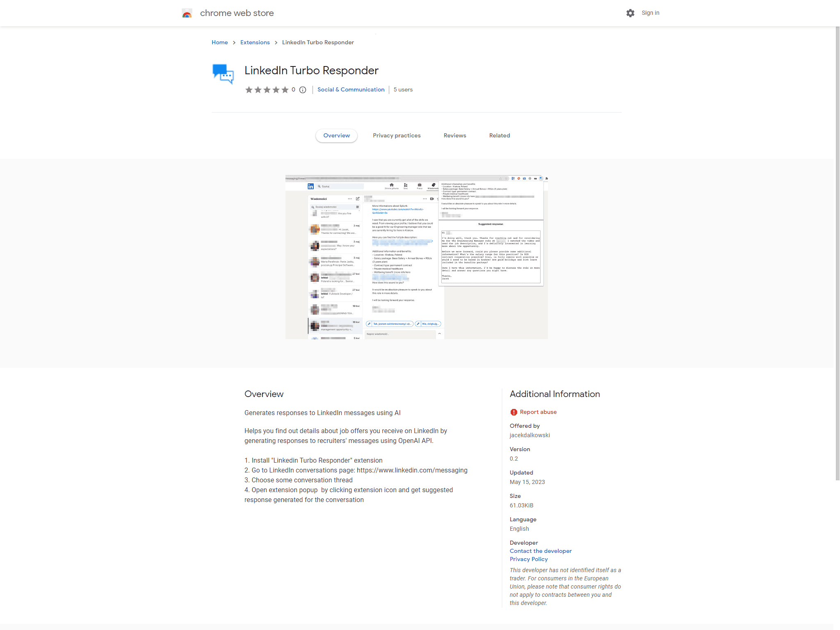Open the settings gear icon
The height and width of the screenshot is (630, 840).
(x=630, y=13)
